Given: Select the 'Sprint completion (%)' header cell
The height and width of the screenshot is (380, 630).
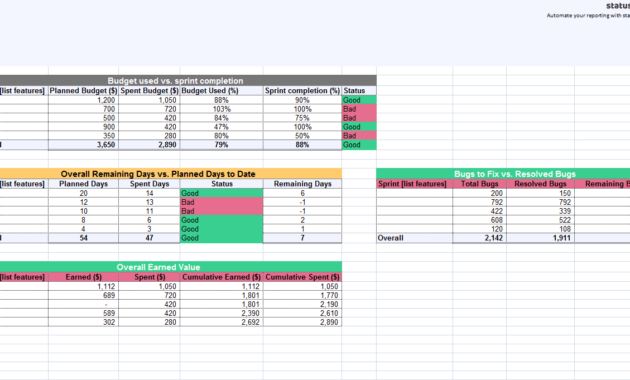Looking at the screenshot, I should tap(302, 90).
